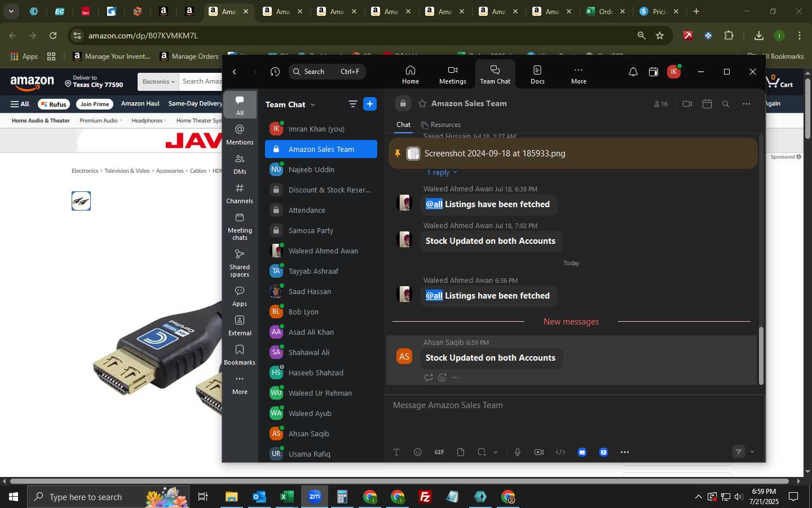The width and height of the screenshot is (812, 508).
Task: Open Discount & Stock Reser... channel
Action: (321, 190)
